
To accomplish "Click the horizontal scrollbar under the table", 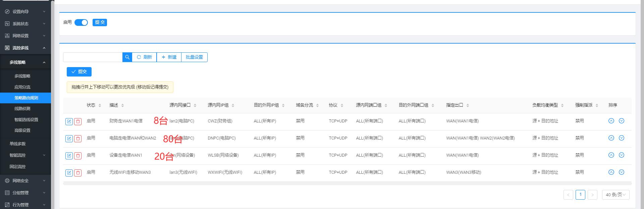I will pyautogui.click(x=347, y=184).
